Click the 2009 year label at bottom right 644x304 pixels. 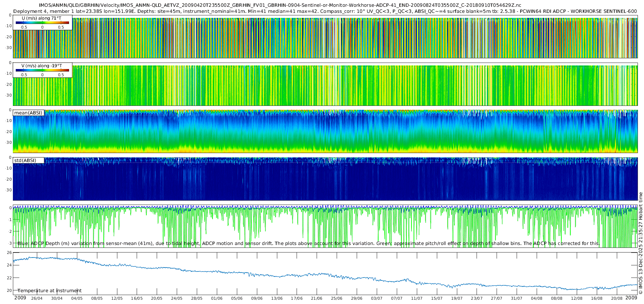pyautogui.click(x=631, y=298)
